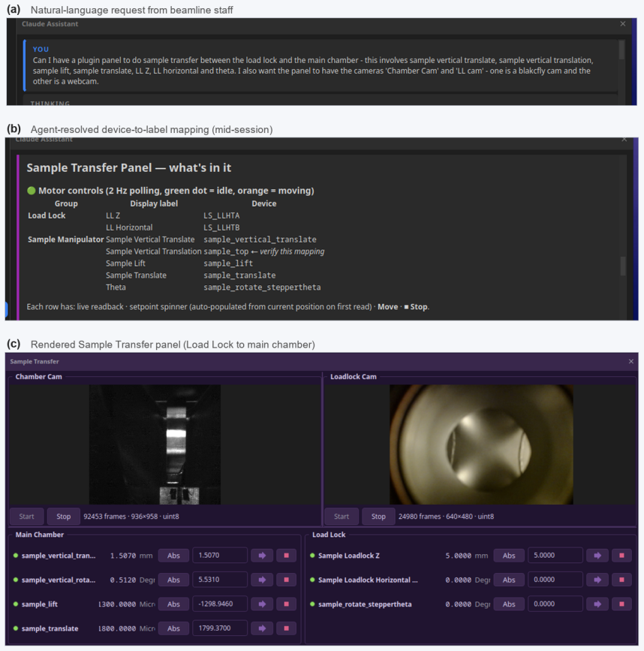Click the move arrow for sample_lift row
This screenshot has height=651, width=644.
click(x=262, y=604)
